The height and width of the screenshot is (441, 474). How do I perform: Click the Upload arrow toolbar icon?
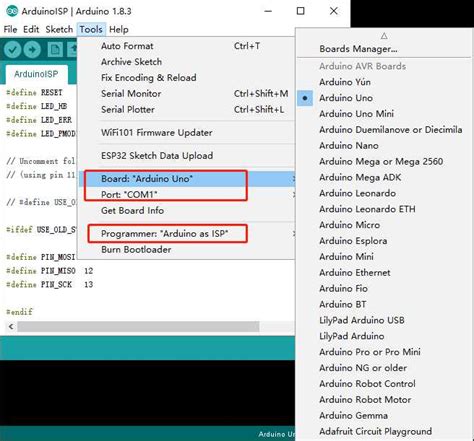tap(32, 50)
